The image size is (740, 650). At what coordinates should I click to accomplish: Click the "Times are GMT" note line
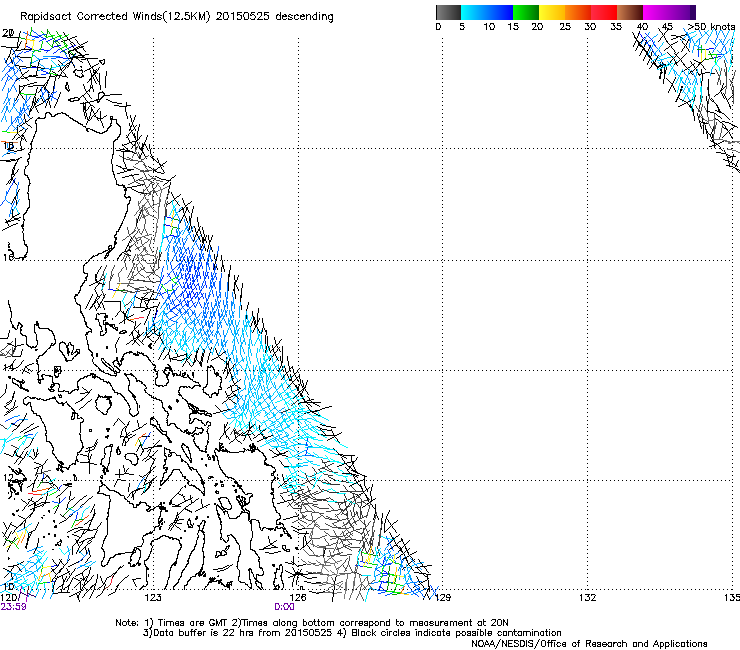[x=312, y=623]
